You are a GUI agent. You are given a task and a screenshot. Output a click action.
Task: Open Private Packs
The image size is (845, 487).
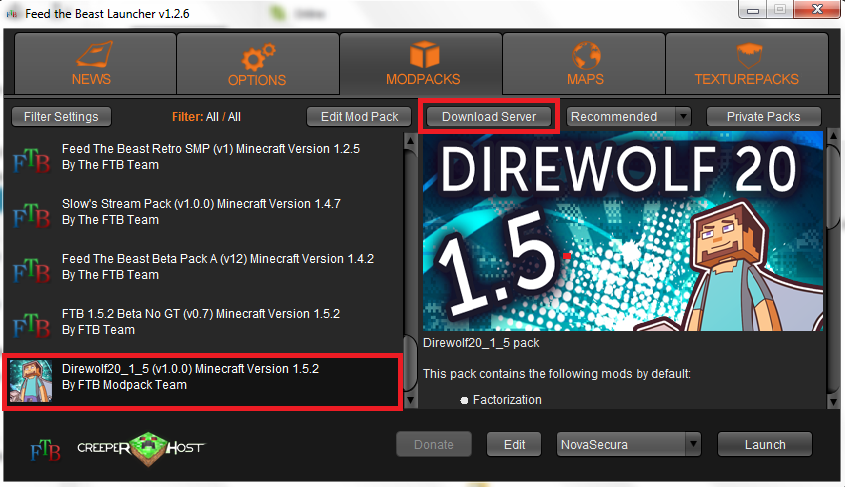pos(763,117)
